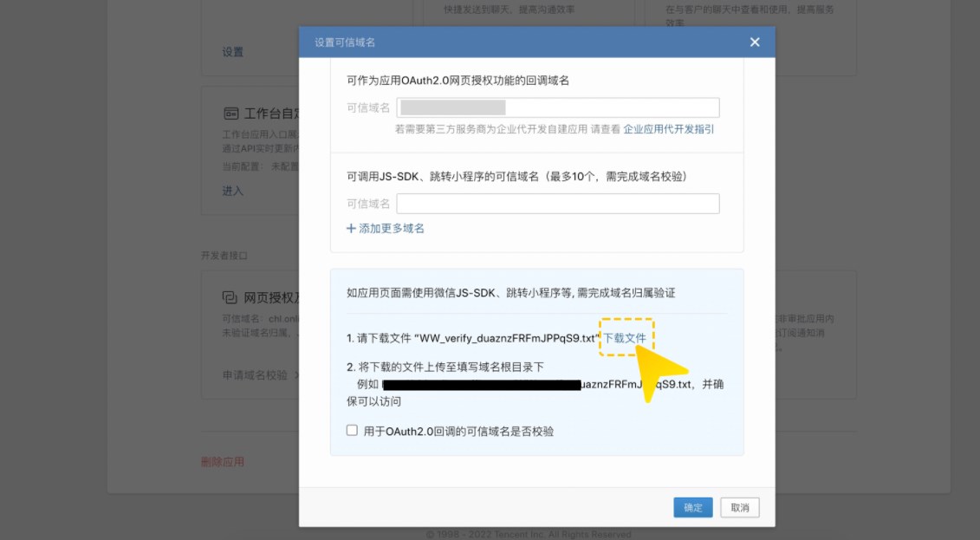Click 进入 under the 工作台 card
Viewport: 980px width, 540px height.
tap(233, 191)
